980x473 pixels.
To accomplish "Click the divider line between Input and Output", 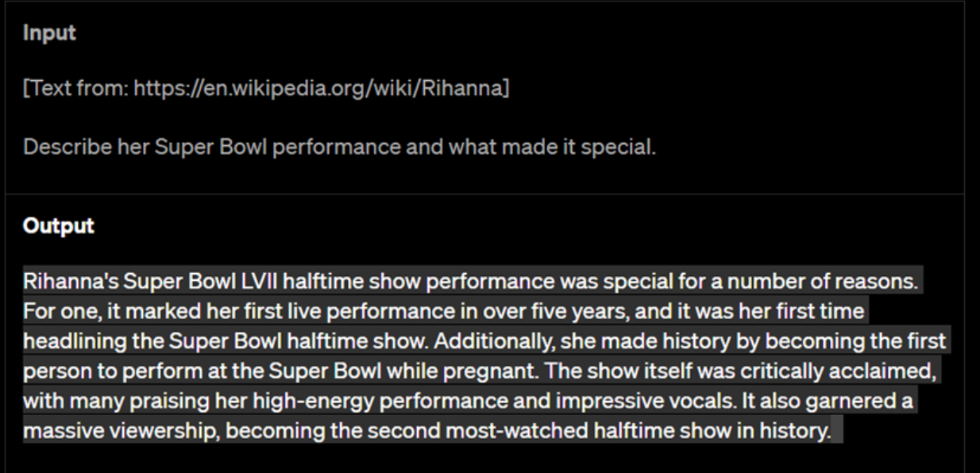I will [x=490, y=194].
